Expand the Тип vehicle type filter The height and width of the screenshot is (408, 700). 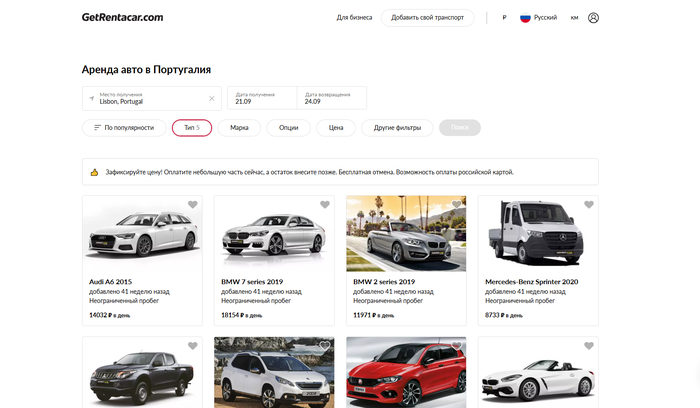click(x=191, y=128)
